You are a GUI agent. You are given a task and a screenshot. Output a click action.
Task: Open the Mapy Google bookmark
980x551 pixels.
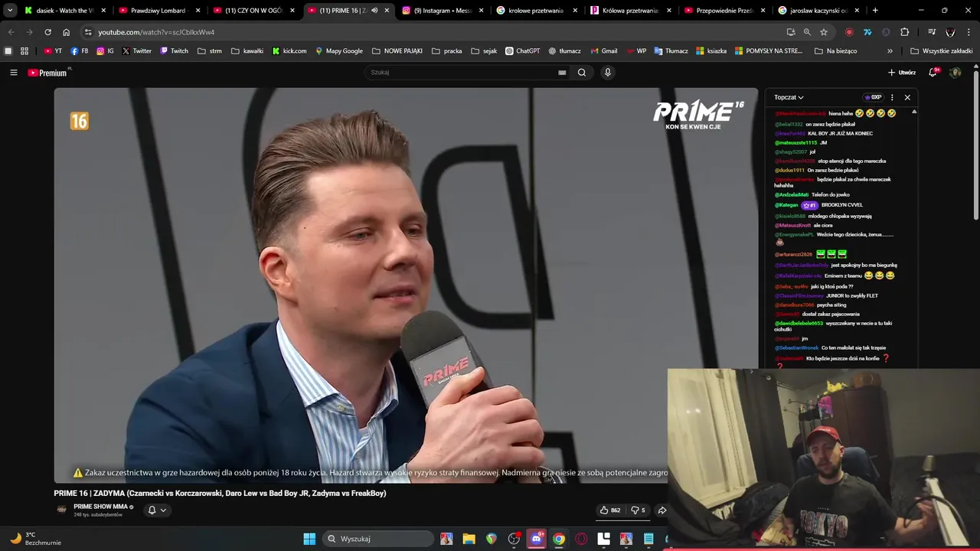tap(338, 51)
